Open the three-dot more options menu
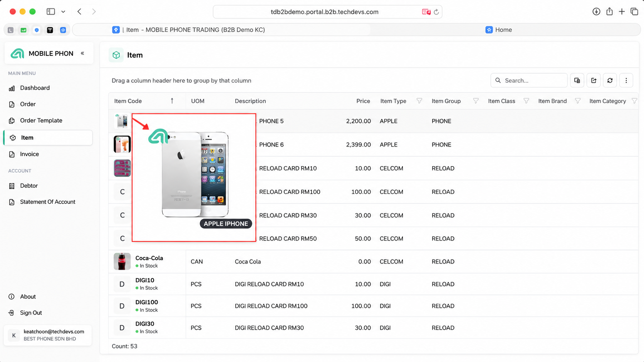 [x=626, y=80]
